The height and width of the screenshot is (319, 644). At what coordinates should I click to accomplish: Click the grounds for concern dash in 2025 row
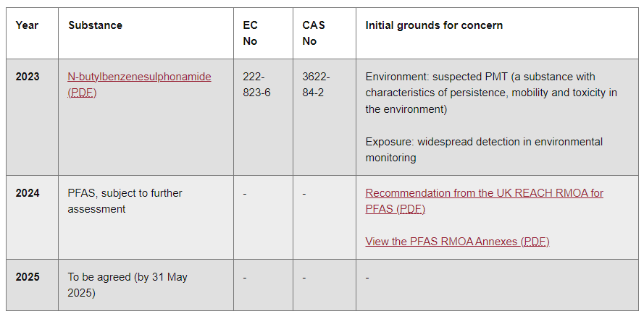pos(367,278)
